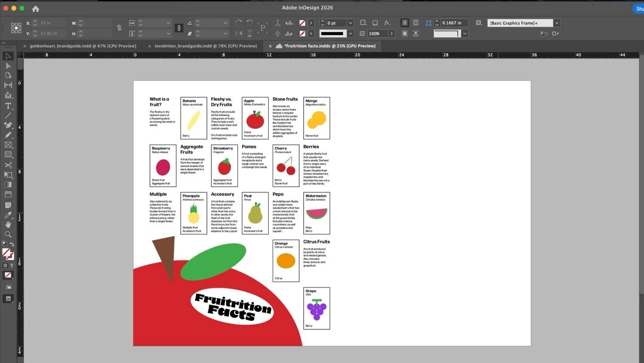Click the Home icon
The width and height of the screenshot is (644, 363).
[x=36, y=9]
